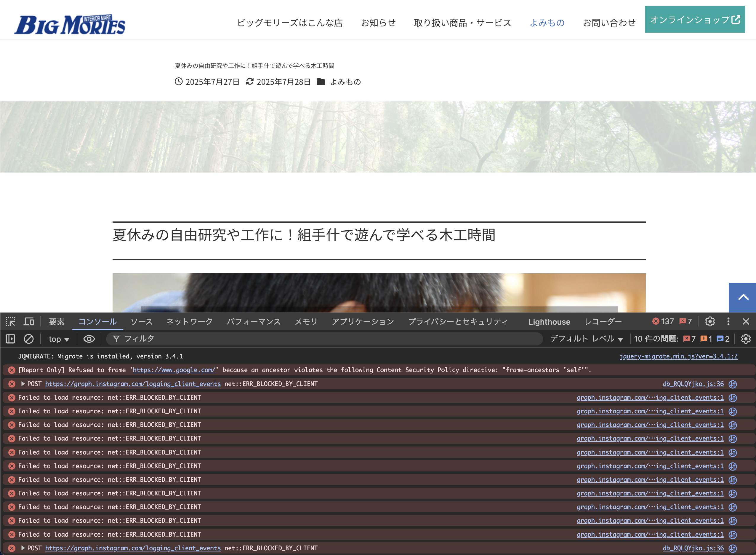Open ビッグモリーズはこんな店 nav link
Screen dimensions: 756x555
[x=290, y=23]
